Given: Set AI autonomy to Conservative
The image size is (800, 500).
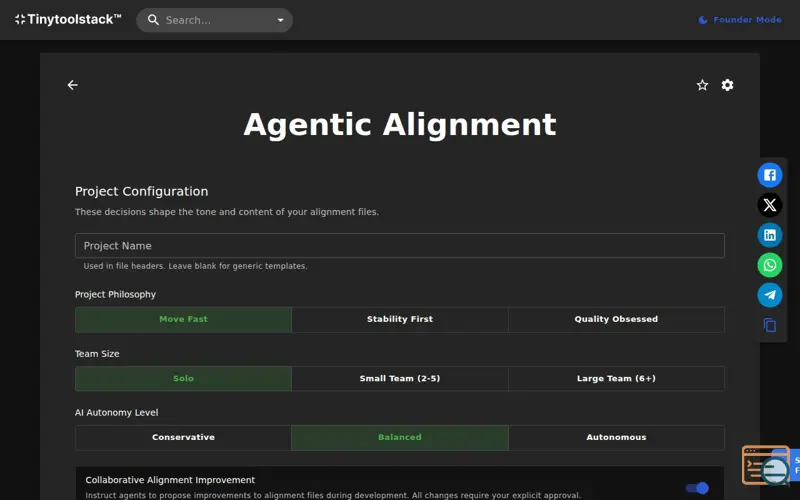Looking at the screenshot, I should (183, 438).
